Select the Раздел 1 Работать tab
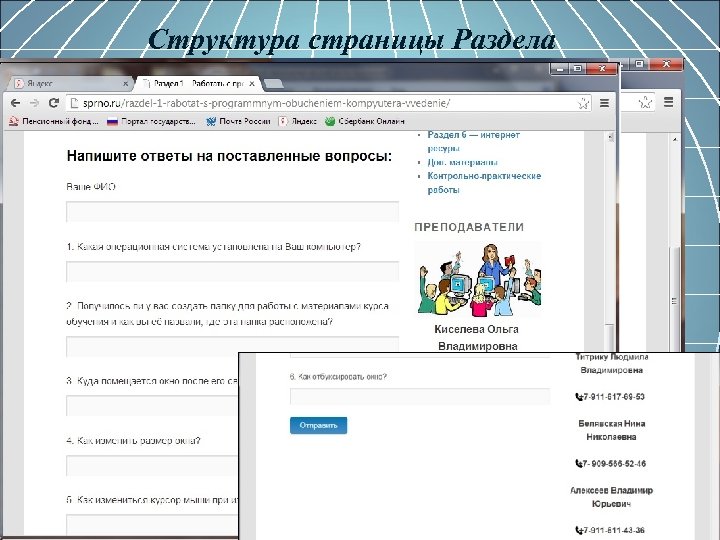This screenshot has width=720, height=540. [197, 84]
